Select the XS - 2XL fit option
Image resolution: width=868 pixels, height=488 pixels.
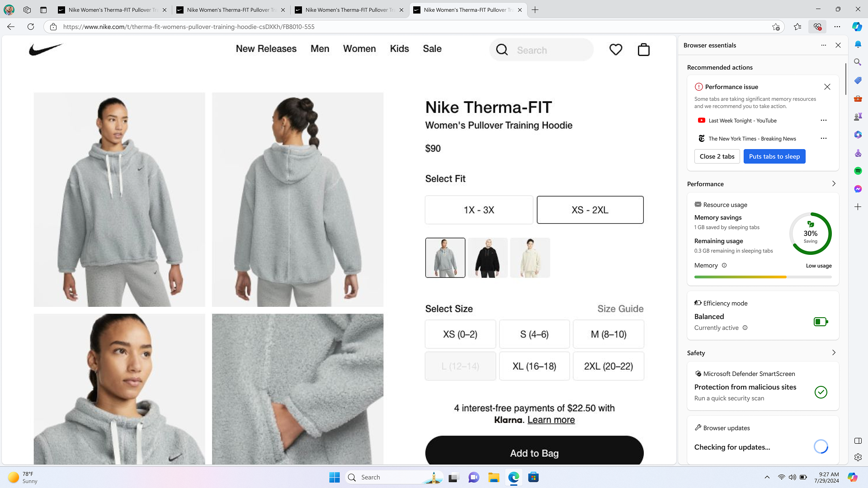pos(590,210)
